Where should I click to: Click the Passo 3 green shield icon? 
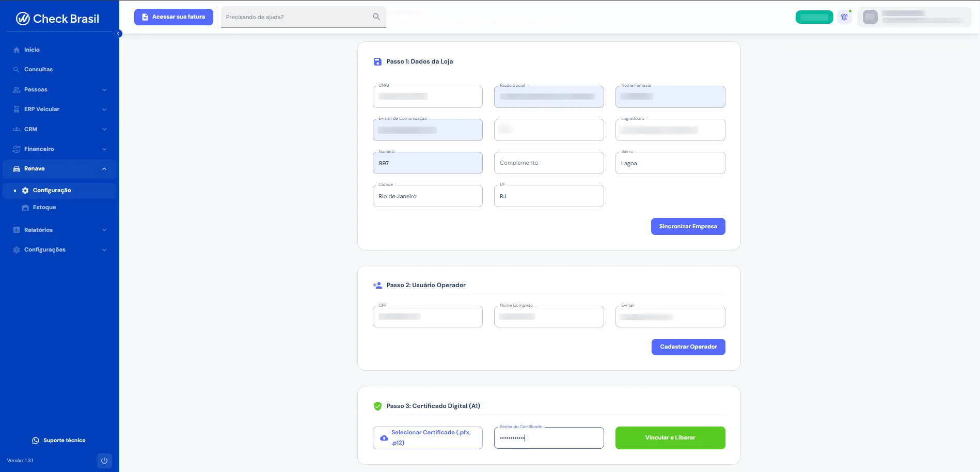coord(377,406)
